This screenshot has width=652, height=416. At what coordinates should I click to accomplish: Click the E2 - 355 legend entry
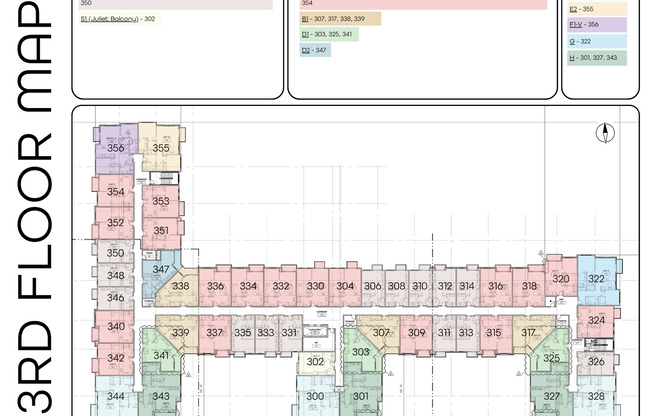(x=597, y=9)
